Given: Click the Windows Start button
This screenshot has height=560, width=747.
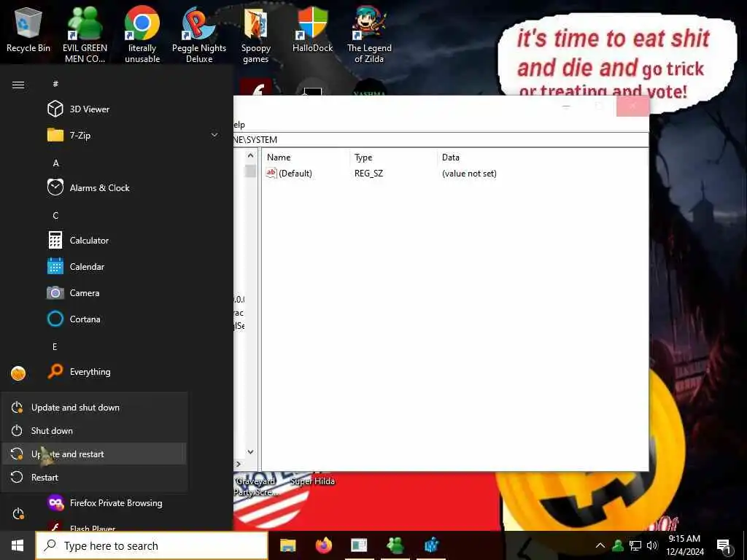Looking at the screenshot, I should [x=18, y=545].
